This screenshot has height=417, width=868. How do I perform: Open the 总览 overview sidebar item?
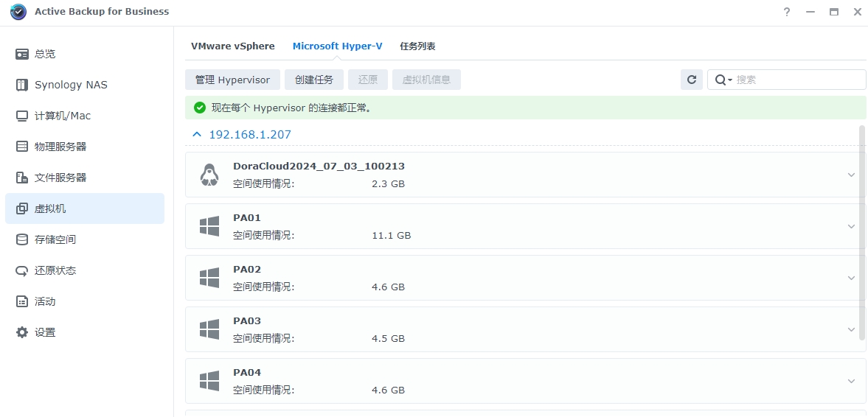point(45,54)
